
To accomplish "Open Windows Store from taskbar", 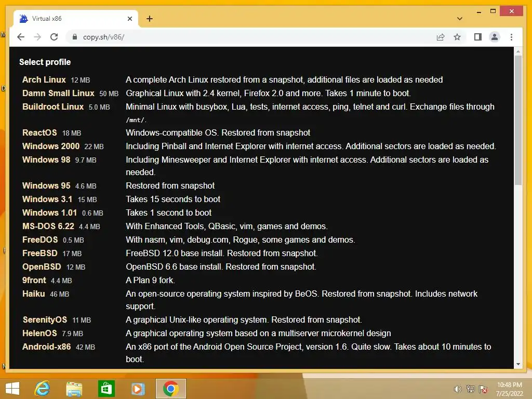I will pyautogui.click(x=106, y=389).
